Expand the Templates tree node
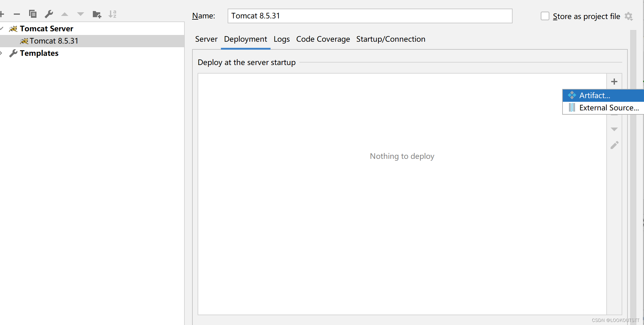Screen dimensions: 644x325 (1, 53)
